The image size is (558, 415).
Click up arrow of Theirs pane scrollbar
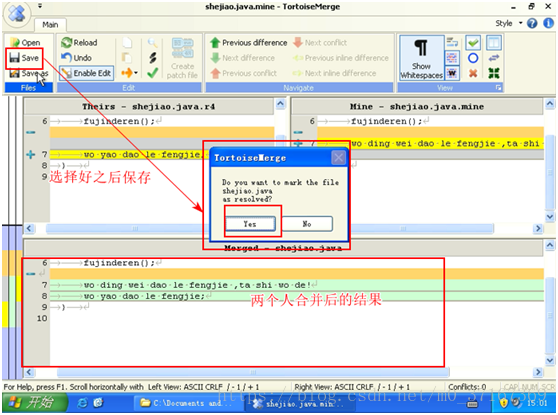280,104
